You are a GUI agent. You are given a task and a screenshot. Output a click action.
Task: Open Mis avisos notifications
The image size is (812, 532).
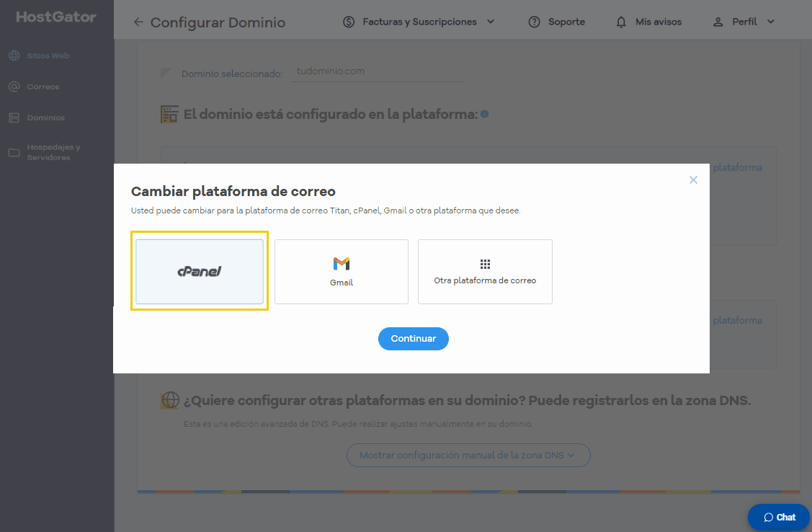coord(659,22)
